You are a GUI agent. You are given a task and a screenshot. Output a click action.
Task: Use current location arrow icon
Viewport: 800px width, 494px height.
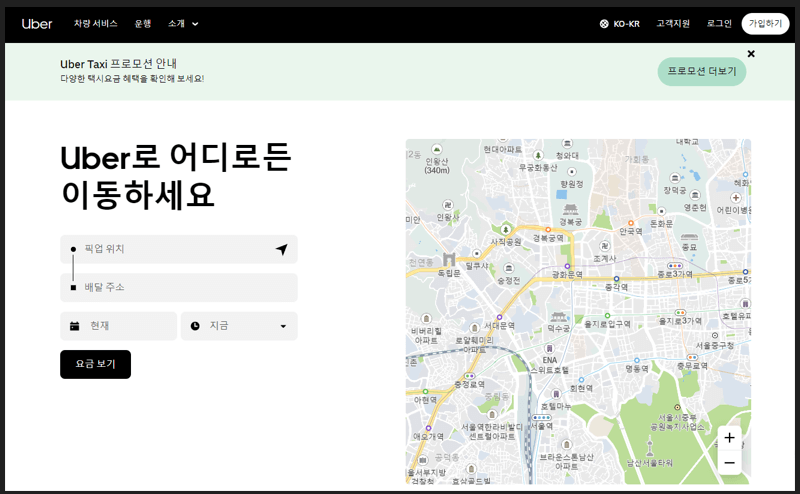pyautogui.click(x=282, y=249)
